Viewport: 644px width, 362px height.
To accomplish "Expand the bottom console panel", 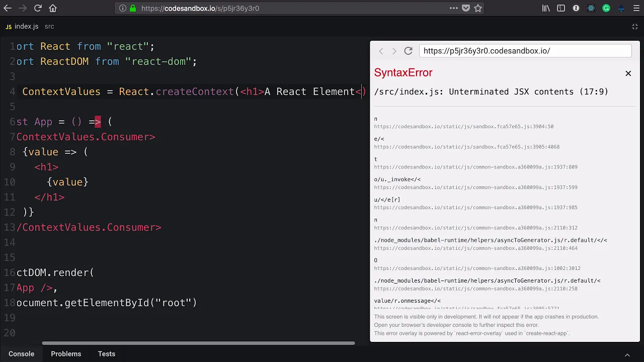I will coord(627,354).
